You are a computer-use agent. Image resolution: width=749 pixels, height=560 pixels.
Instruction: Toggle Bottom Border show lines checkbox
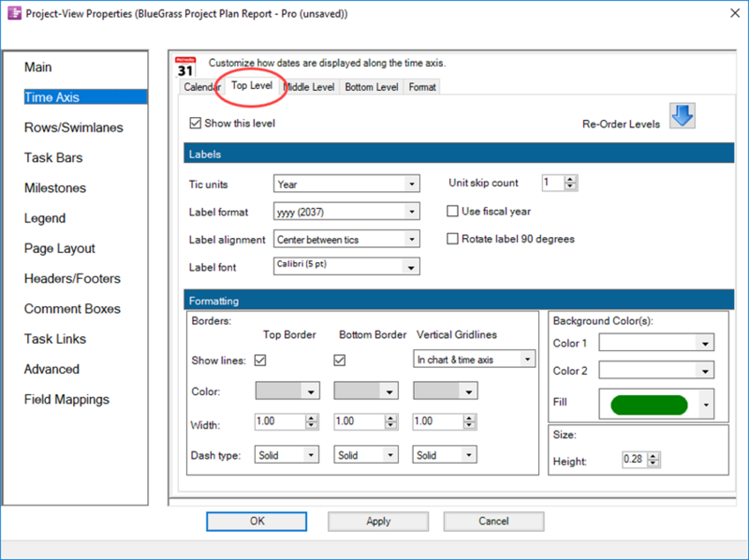340,361
